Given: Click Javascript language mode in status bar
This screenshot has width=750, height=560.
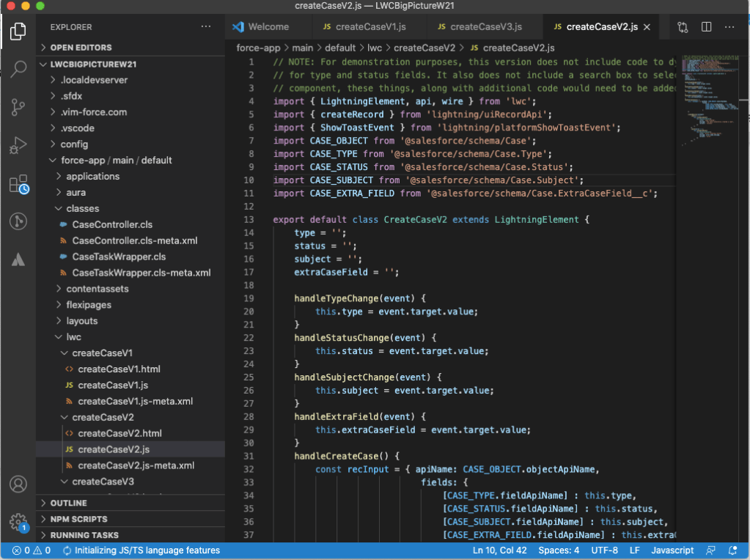Looking at the screenshot, I should pyautogui.click(x=672, y=550).
